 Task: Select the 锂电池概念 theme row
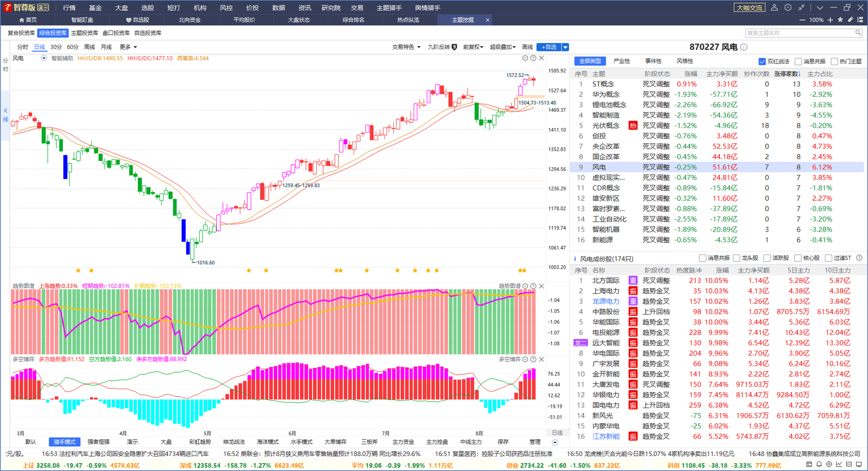717,104
